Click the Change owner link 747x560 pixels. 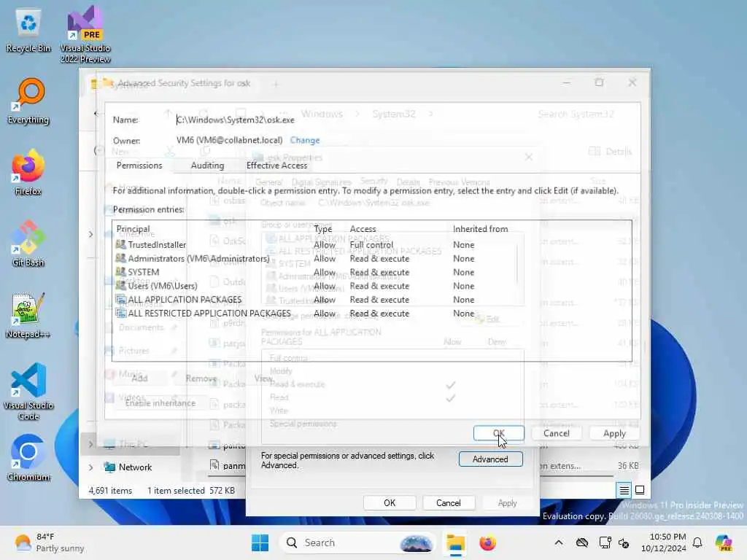point(305,141)
